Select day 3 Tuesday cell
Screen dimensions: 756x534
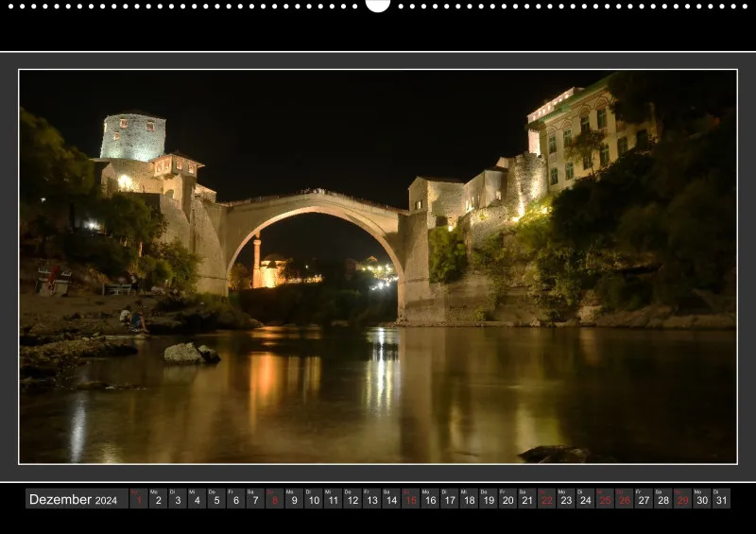tap(178, 499)
